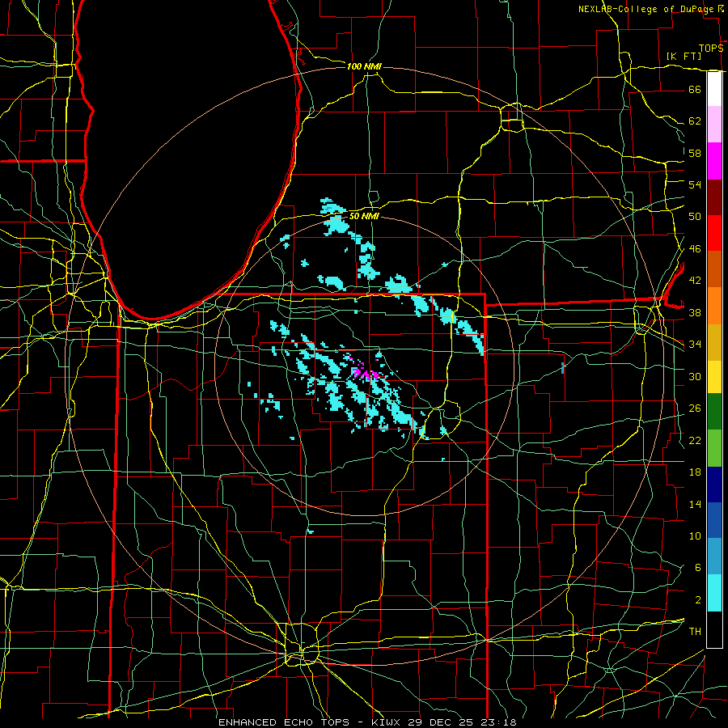
Task: Click the 14 value on the scale
Action: coord(695,504)
